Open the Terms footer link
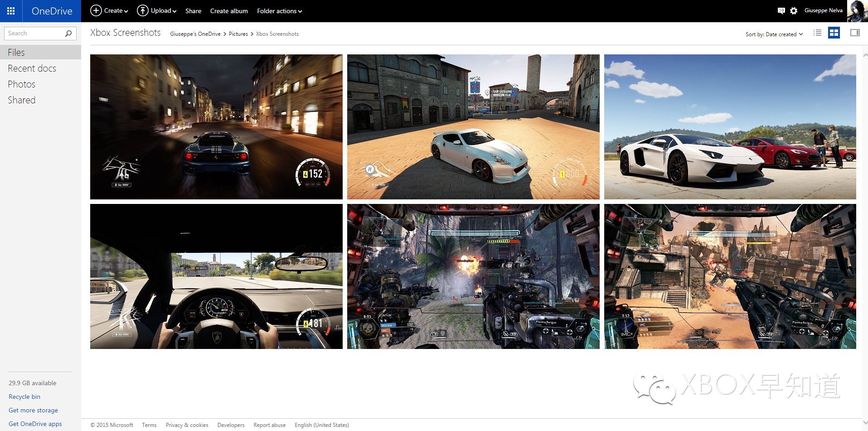 (149, 425)
